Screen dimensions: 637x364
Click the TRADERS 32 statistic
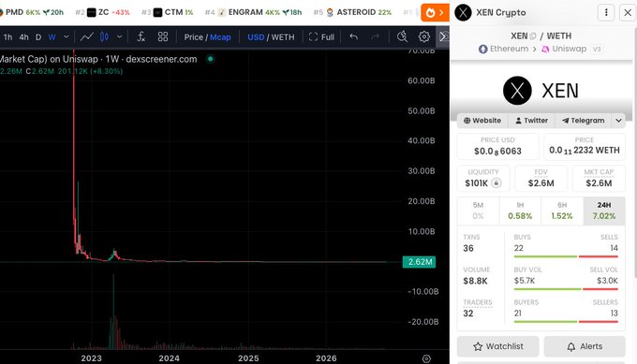pos(478,308)
